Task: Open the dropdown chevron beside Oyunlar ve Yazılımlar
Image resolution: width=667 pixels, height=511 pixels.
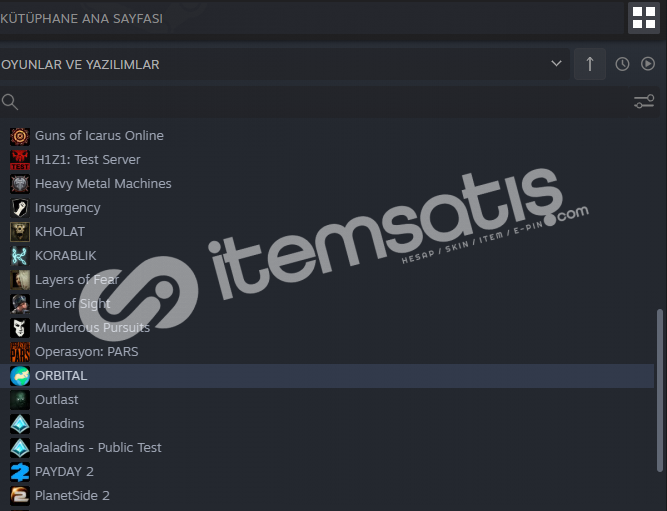Action: [x=556, y=64]
